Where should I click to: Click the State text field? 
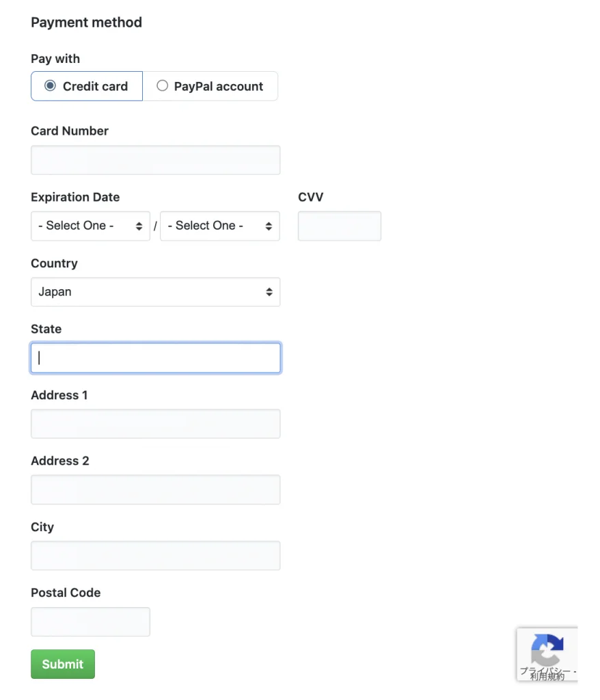pos(155,358)
